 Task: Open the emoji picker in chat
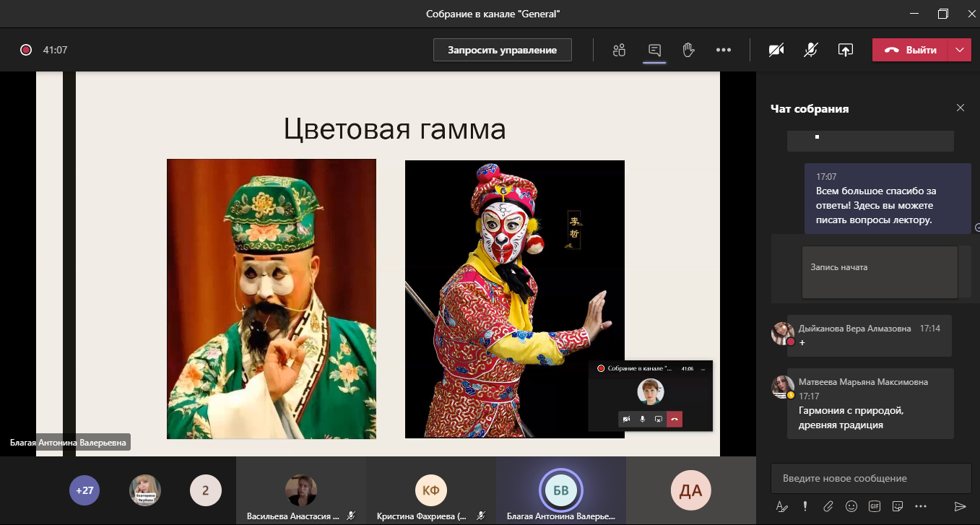(851, 506)
